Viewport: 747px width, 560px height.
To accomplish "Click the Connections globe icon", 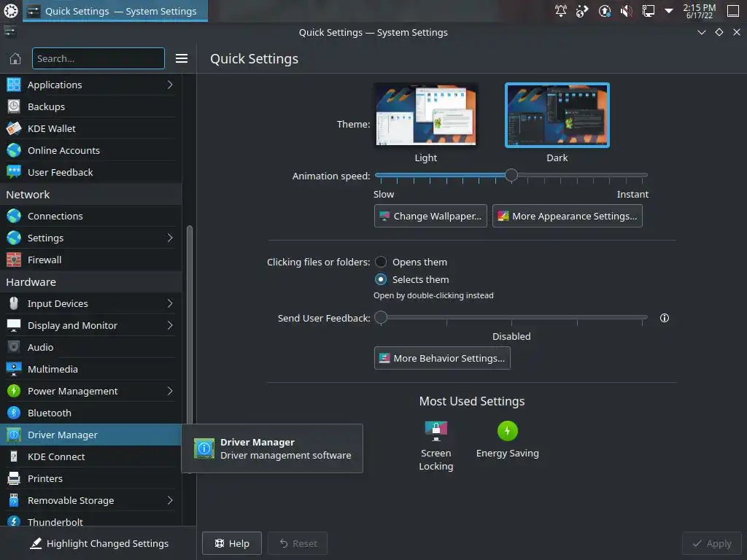I will (x=14, y=216).
